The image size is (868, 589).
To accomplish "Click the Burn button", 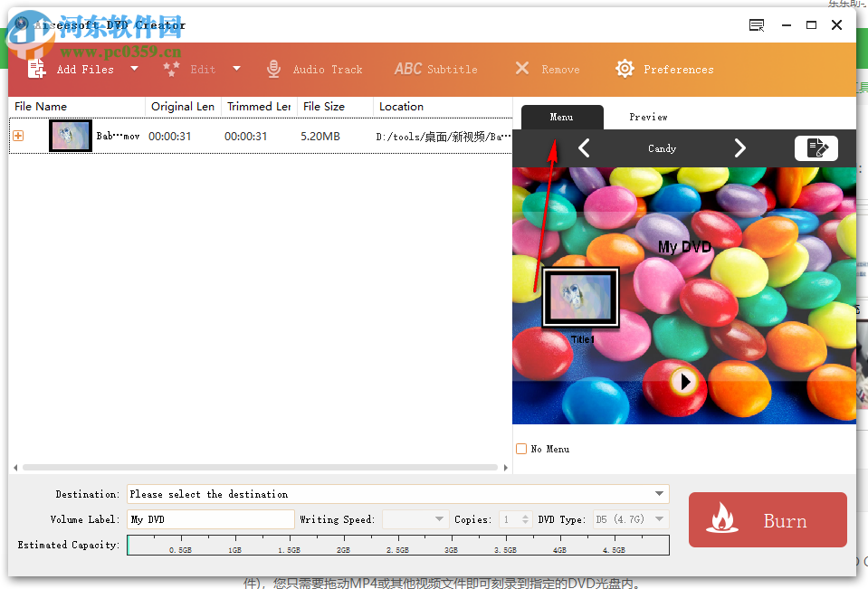I will pos(767,520).
